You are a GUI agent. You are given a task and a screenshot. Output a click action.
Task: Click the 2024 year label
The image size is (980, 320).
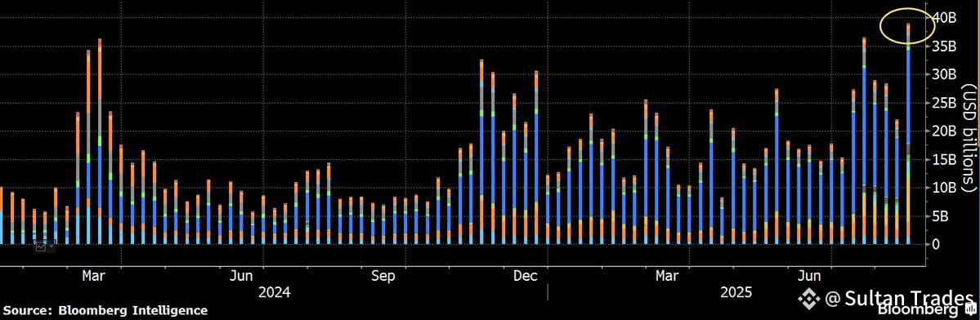click(x=274, y=292)
